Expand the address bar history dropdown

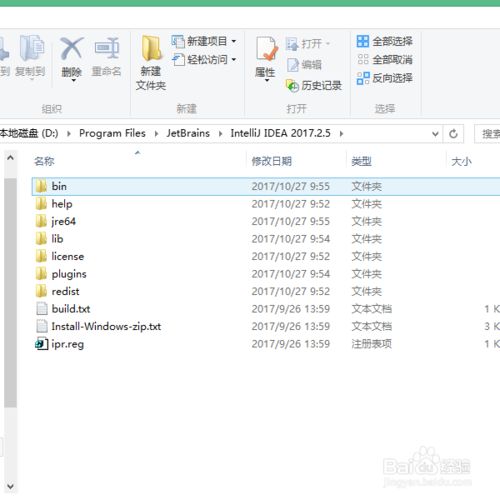[435, 134]
